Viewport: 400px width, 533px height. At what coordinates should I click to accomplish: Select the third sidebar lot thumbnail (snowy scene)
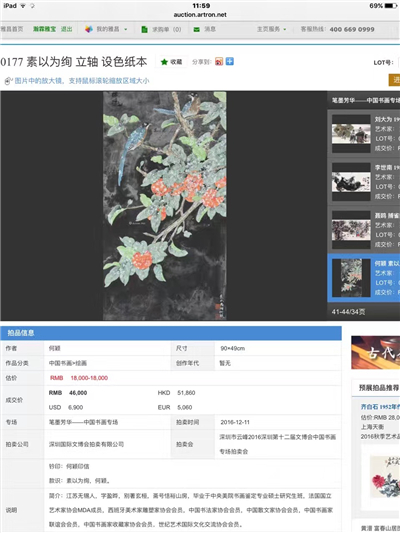coord(351,230)
